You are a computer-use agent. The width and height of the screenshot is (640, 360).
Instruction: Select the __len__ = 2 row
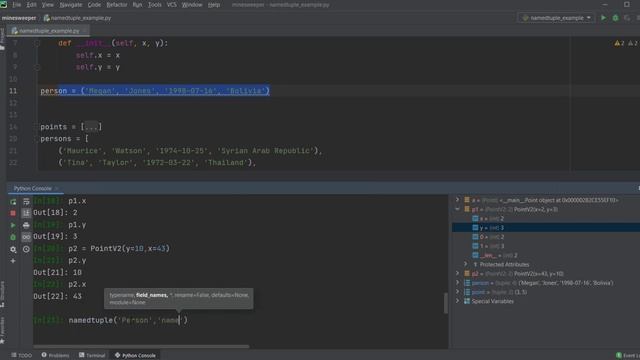pyautogui.click(x=546, y=255)
